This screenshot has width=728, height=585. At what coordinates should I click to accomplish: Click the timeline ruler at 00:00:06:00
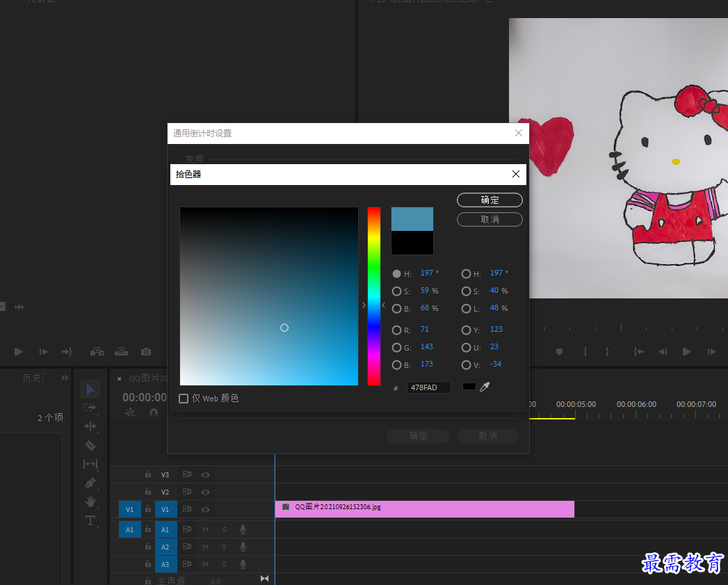(636, 405)
